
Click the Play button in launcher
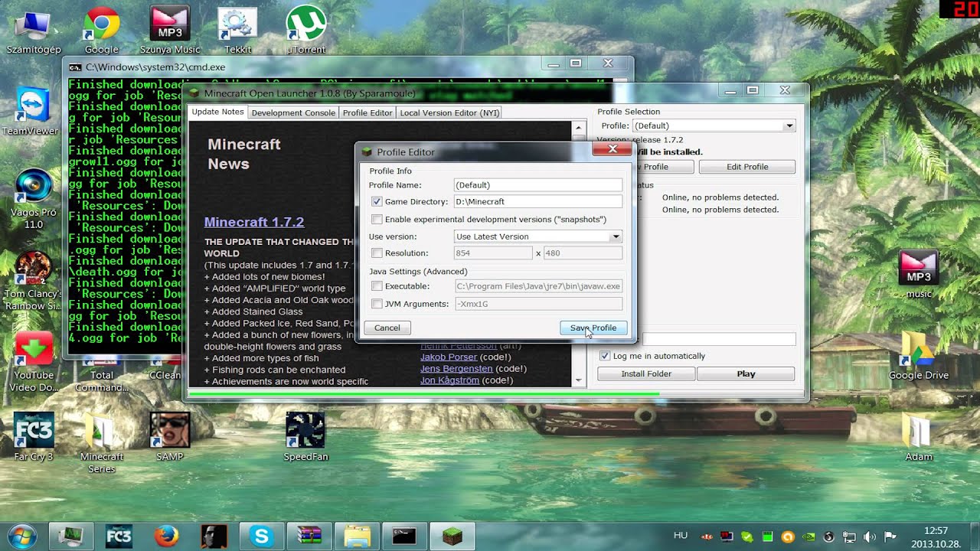746,374
